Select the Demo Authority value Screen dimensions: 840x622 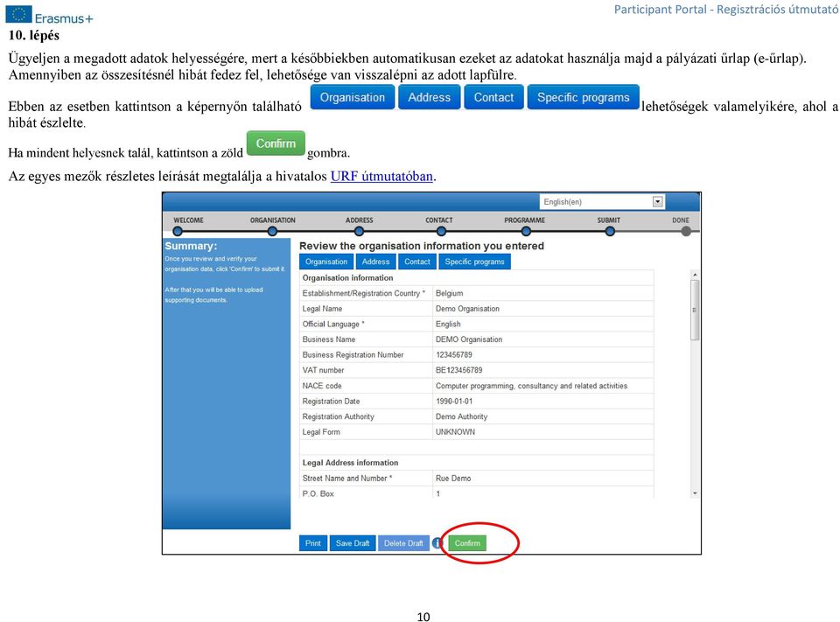point(461,416)
